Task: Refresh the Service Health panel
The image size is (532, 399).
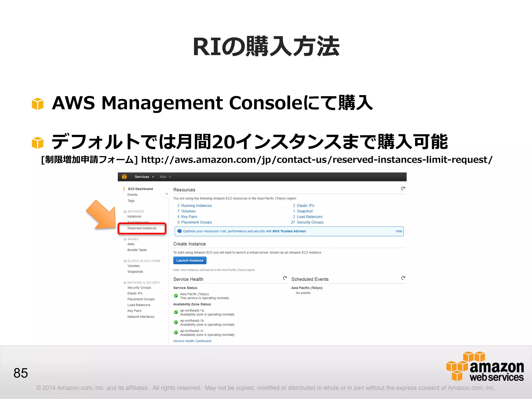Action: [x=285, y=278]
